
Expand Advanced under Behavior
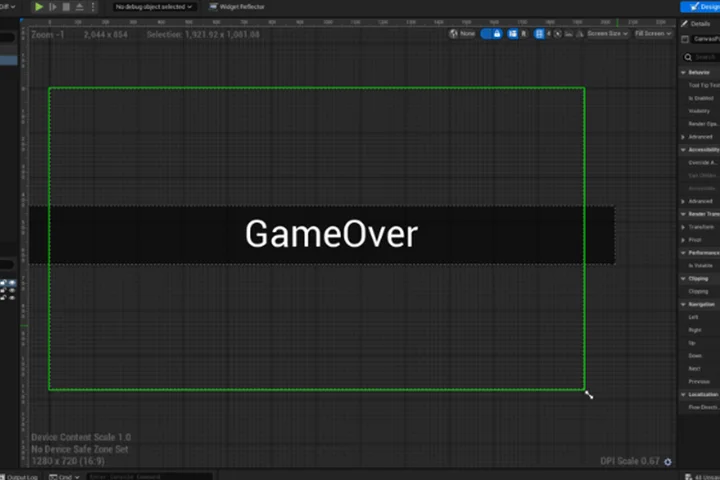tap(683, 137)
